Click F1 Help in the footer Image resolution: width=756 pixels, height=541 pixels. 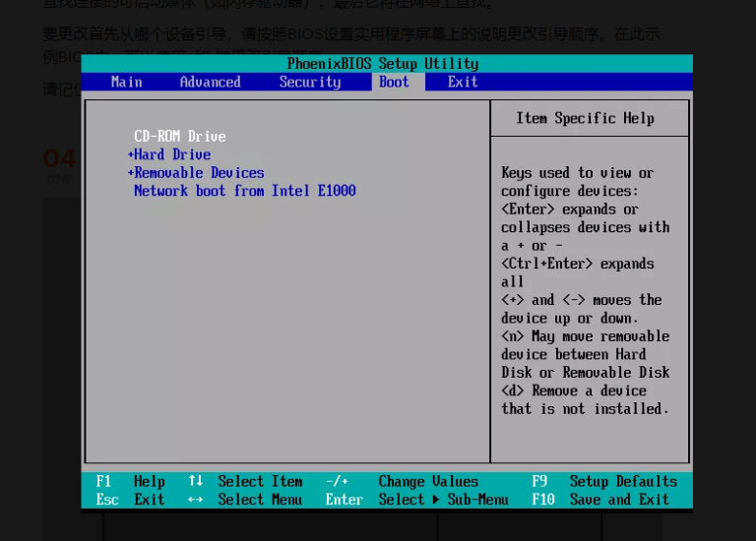point(130,481)
